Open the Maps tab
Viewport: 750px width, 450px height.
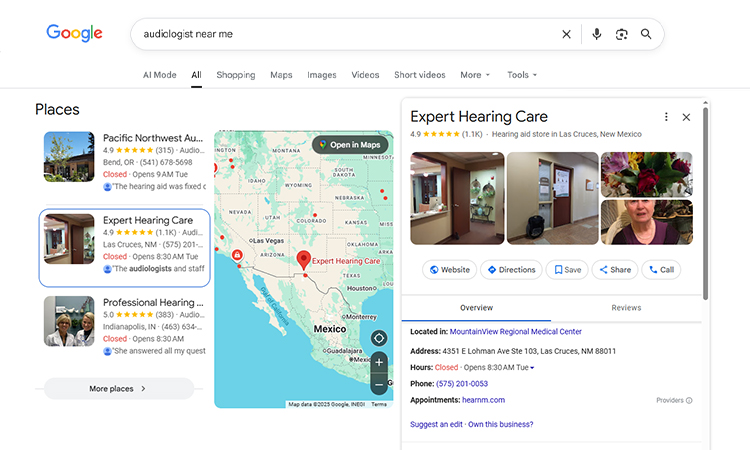pos(281,75)
